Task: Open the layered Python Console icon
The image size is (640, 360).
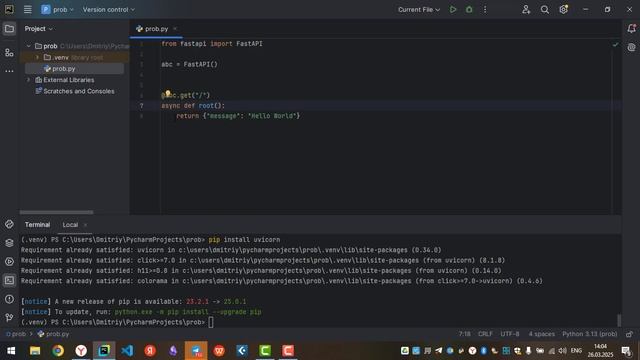Action: click(x=9, y=243)
